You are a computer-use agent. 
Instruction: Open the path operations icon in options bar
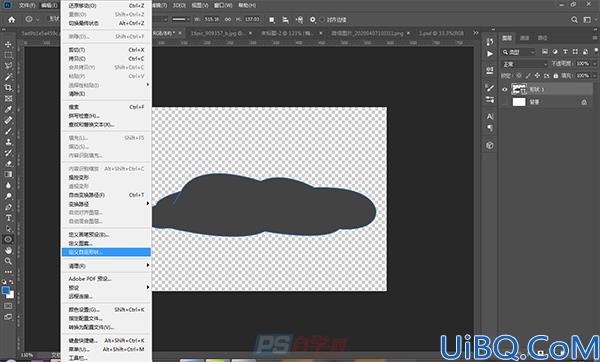[x=272, y=20]
